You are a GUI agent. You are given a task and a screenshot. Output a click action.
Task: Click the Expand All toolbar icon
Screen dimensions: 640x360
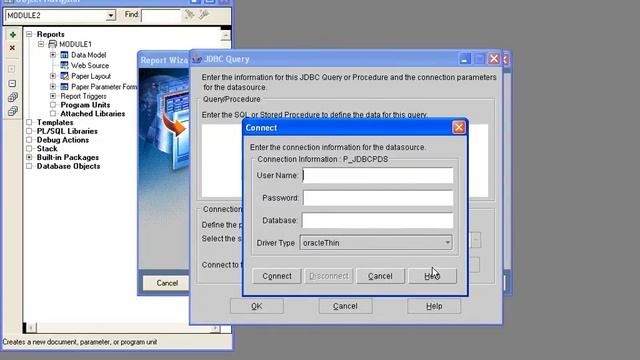(x=13, y=97)
